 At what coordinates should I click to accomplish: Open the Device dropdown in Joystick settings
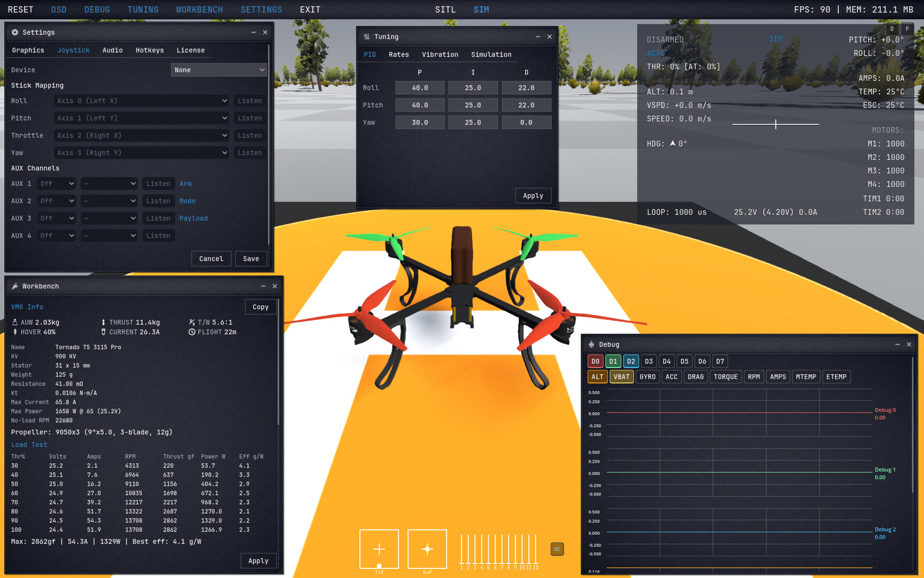click(x=219, y=70)
